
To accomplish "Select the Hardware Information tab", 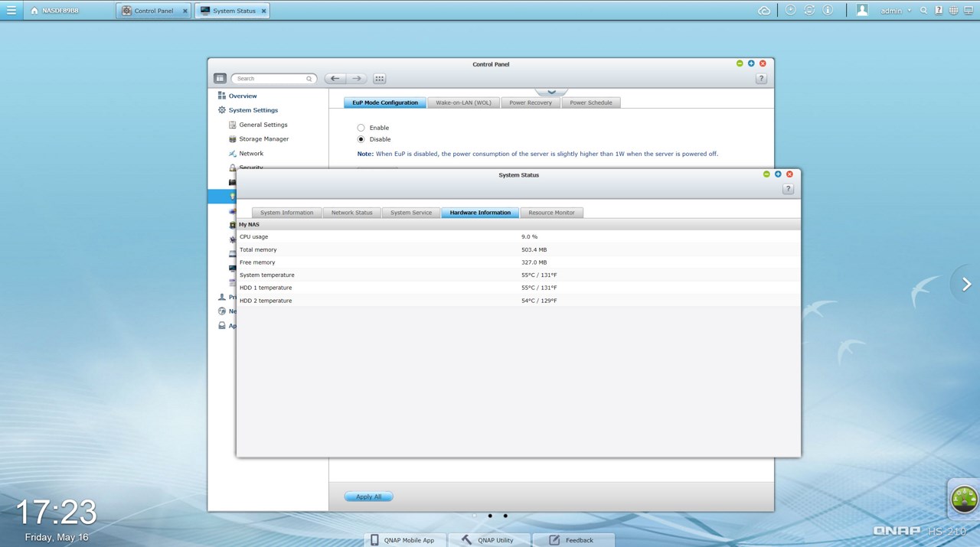I will [x=480, y=213].
